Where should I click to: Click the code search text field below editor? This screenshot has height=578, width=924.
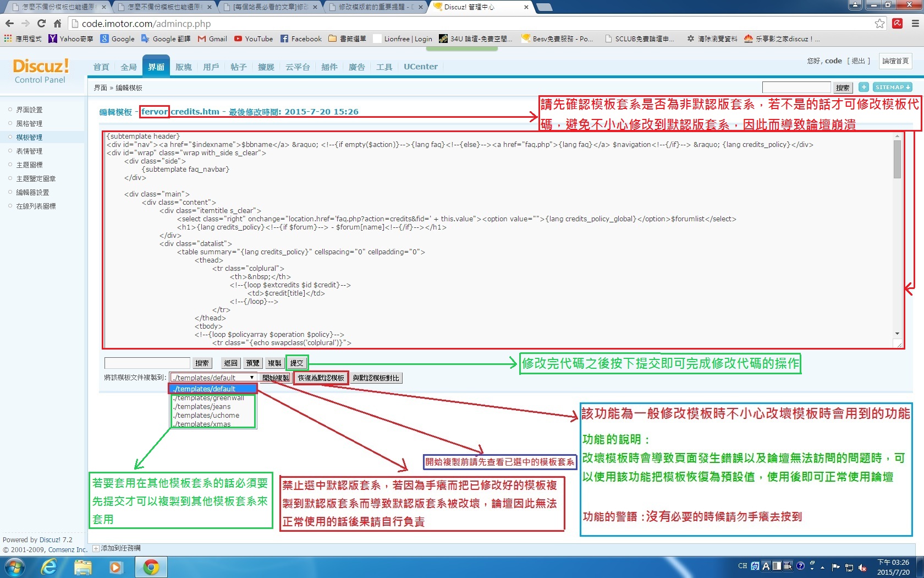tap(147, 363)
